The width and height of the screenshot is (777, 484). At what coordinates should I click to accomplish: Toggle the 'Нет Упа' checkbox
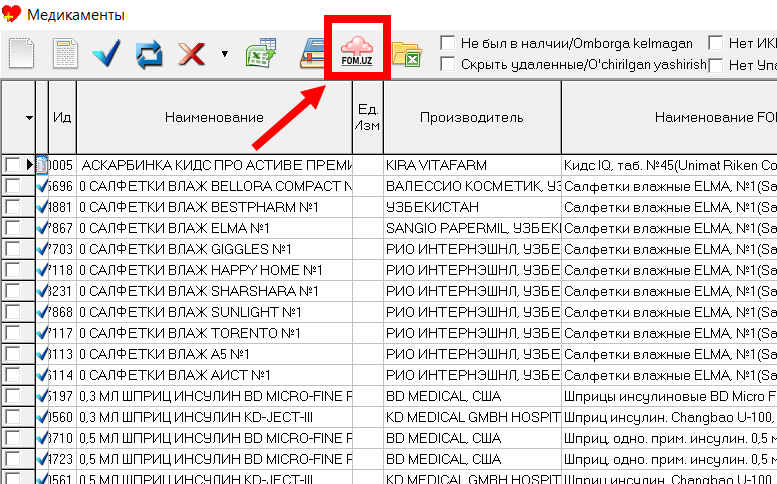click(x=715, y=65)
